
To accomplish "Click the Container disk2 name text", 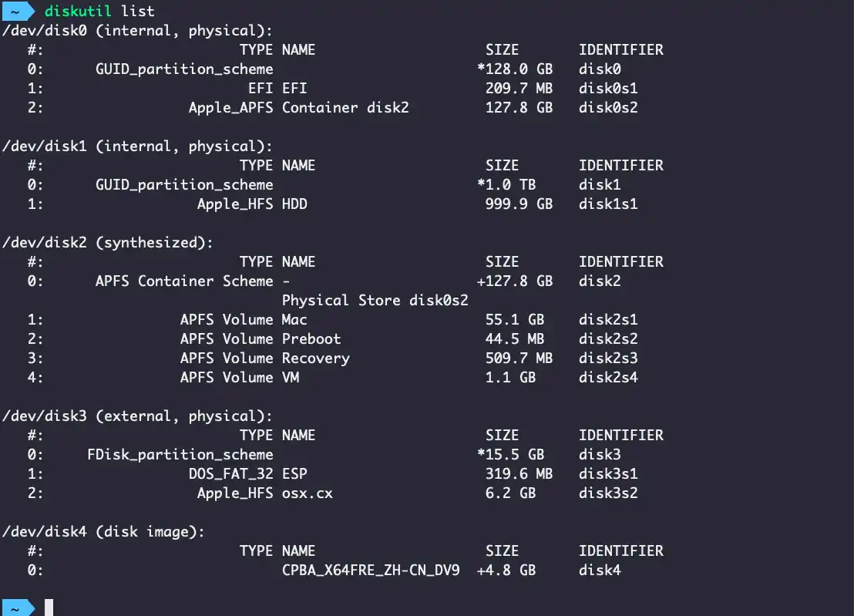I will (345, 108).
